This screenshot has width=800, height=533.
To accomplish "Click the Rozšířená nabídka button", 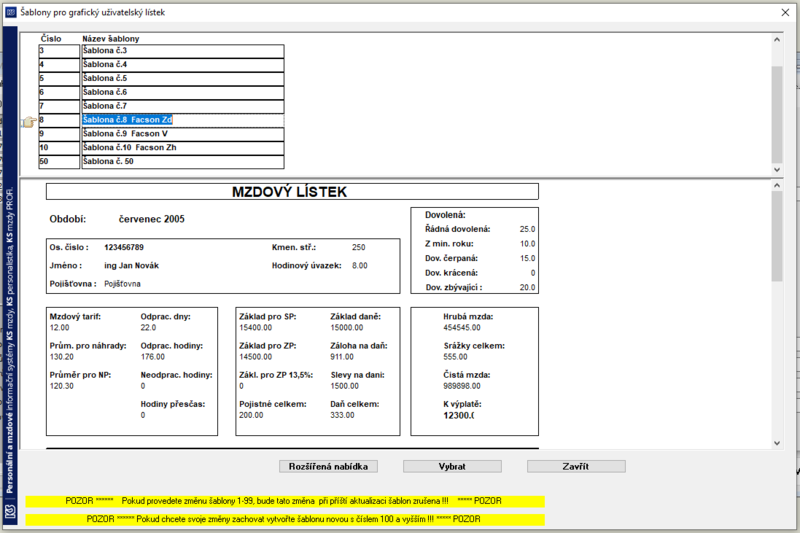I will point(328,466).
